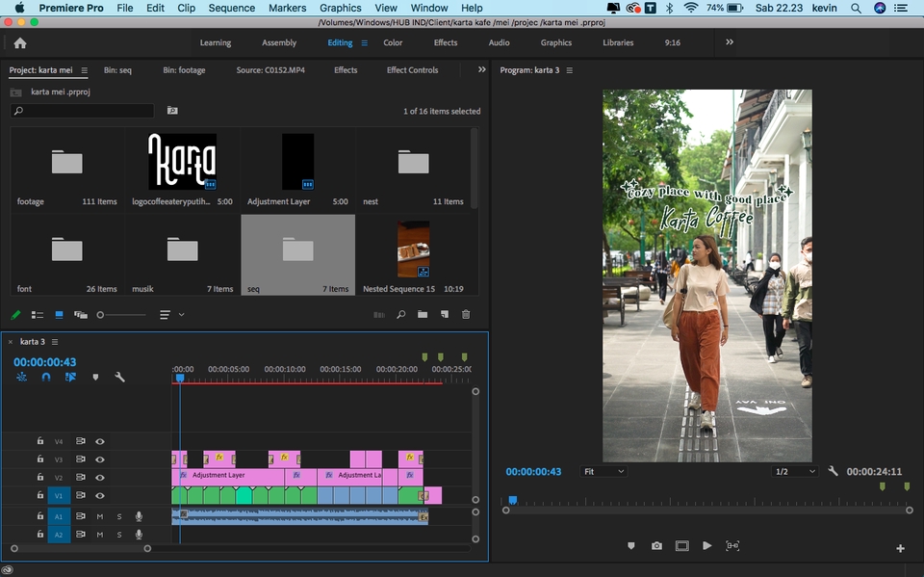Image resolution: width=924 pixels, height=577 pixels.
Task: Toggle project writable green pencil icon
Action: pos(16,315)
